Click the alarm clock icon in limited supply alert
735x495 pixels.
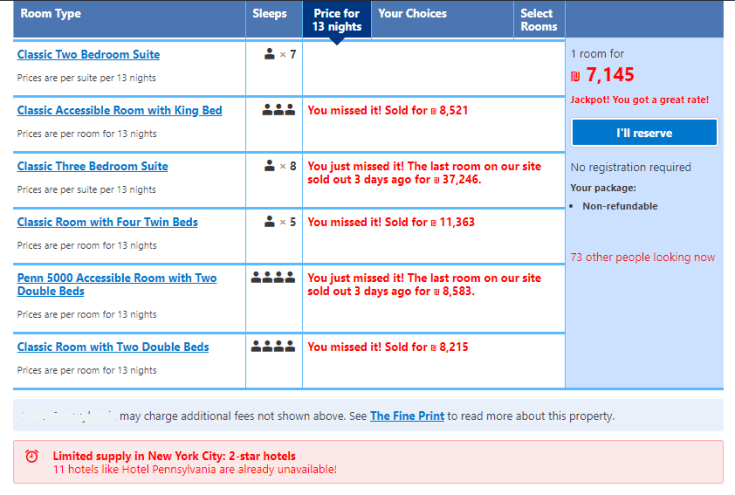click(x=32, y=456)
